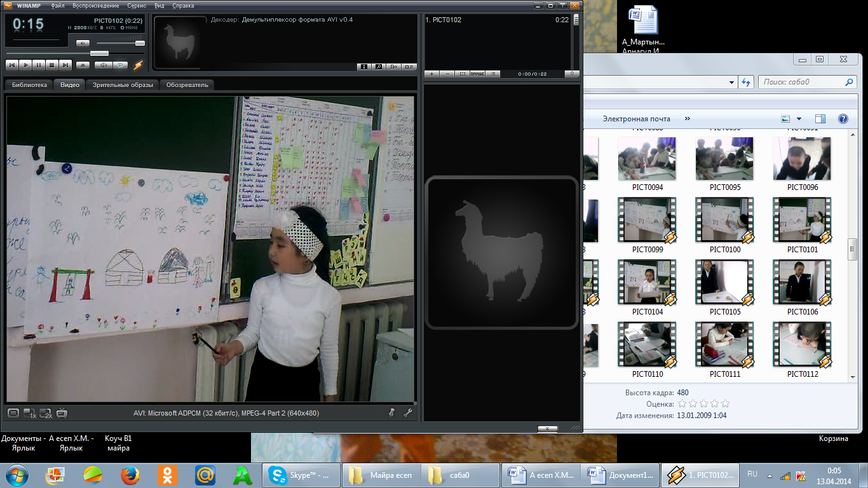
Task: Open the Справка menu in Winamp
Action: click(x=183, y=5)
